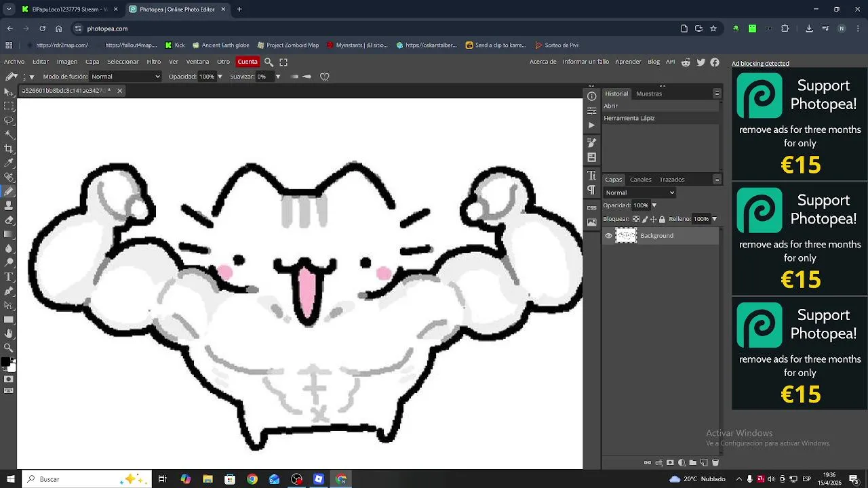Screen dimensions: 868x488
Task: Hide the Background layer with the eye icon
Action: point(608,236)
